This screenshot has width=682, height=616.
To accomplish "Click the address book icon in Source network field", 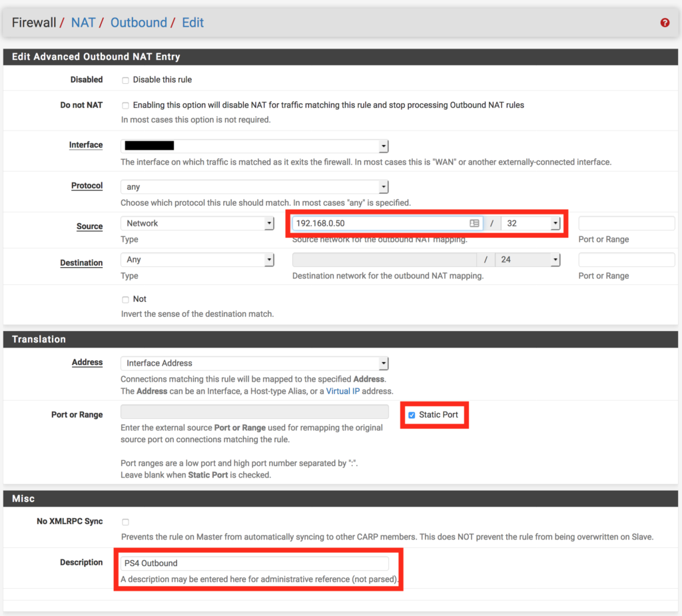I will tap(474, 223).
